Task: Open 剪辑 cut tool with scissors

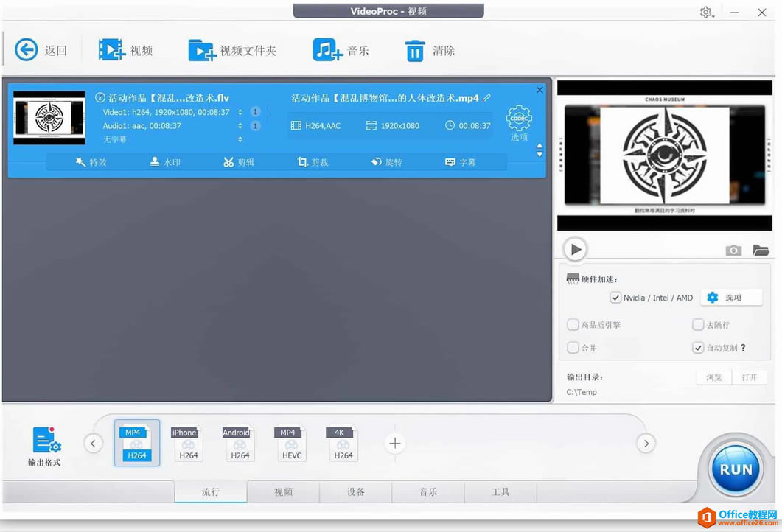Action: tap(239, 162)
